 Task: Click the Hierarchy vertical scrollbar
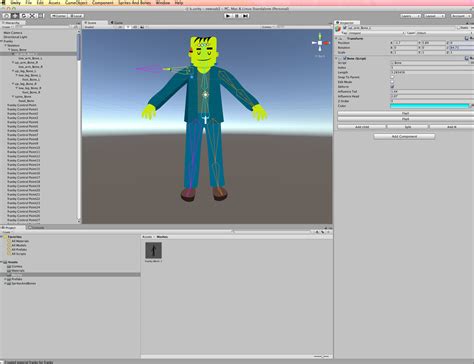(79, 46)
